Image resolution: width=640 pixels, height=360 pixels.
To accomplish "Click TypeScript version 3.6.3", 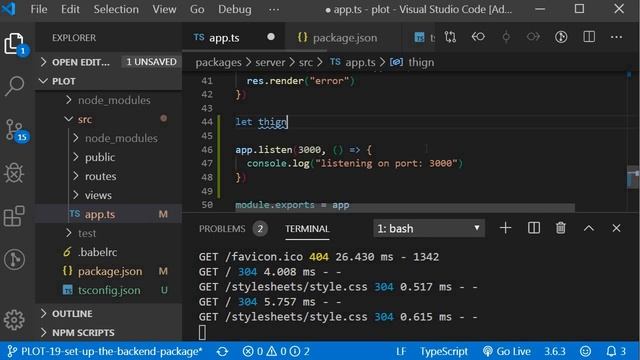I will 555,351.
